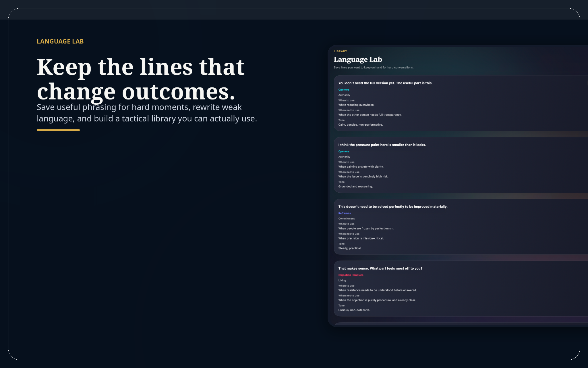Screen dimensions: 588x368
Task: Click the Authority label on the first saved line
Action: coord(344,95)
